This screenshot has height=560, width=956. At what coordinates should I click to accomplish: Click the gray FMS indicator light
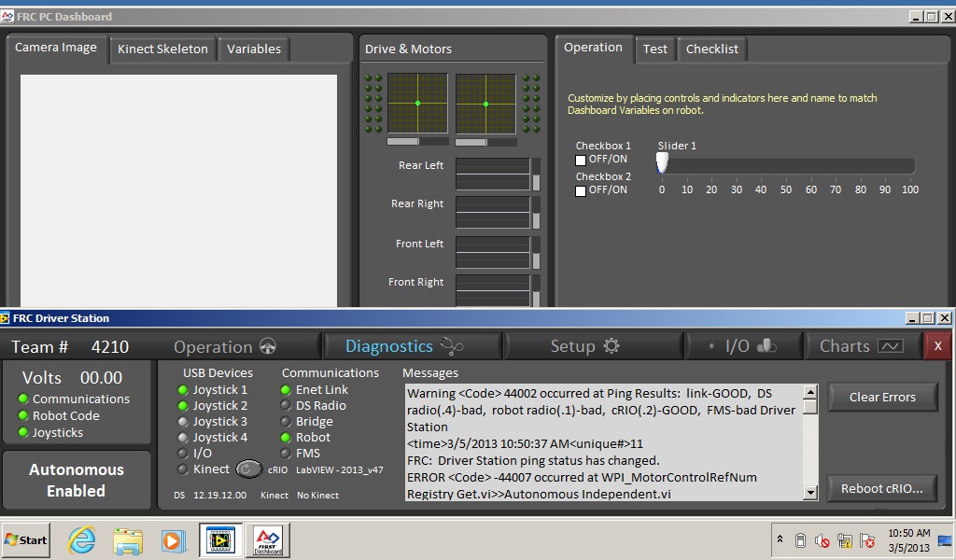[x=286, y=454]
